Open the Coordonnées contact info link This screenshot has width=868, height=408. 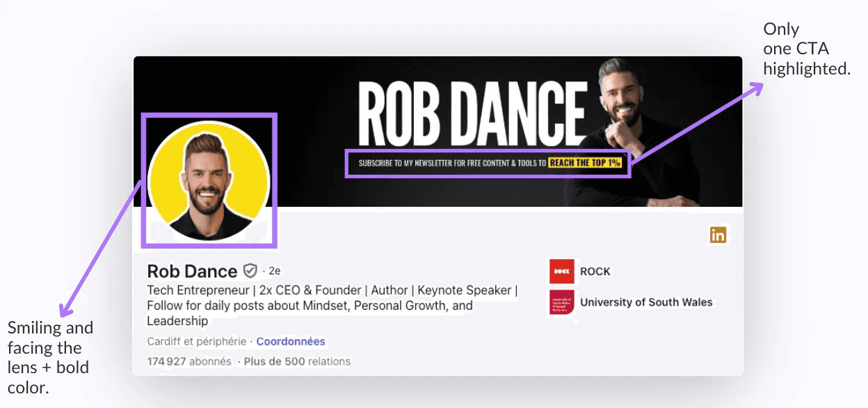pos(291,342)
